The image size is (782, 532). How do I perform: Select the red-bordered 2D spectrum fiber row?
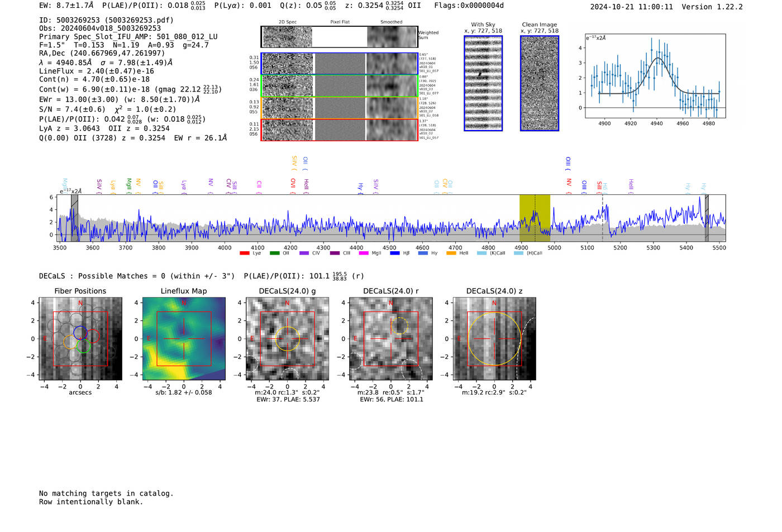pos(340,130)
